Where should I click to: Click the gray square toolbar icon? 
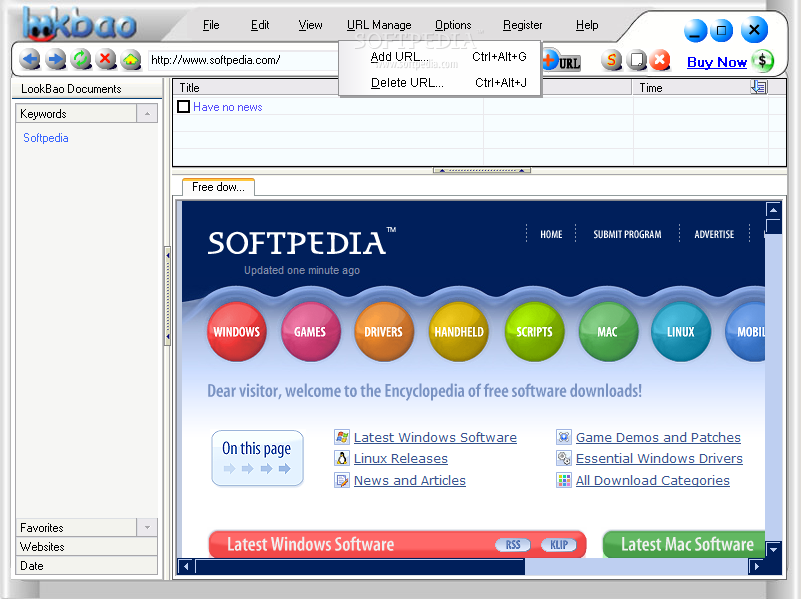tap(637, 60)
